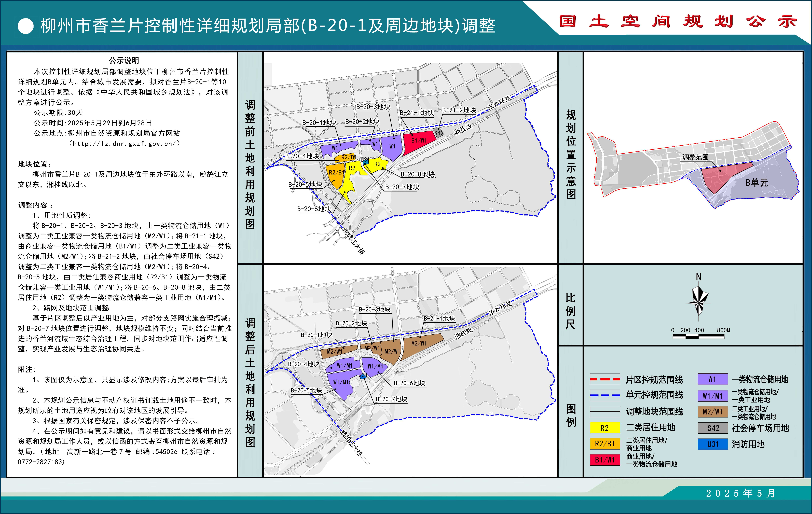Click the main title 柳州市香兰片控制性详细规划局部调整
This screenshot has height=514, width=812.
268,26
